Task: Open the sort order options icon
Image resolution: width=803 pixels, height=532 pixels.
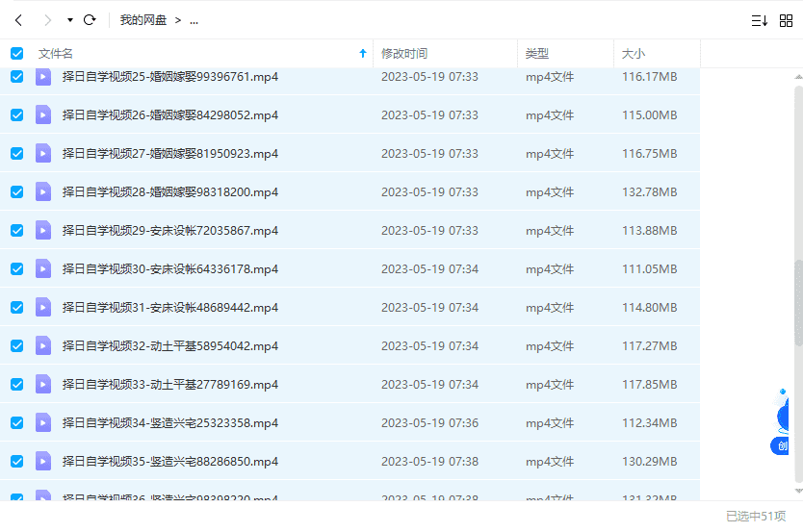Action: pos(759,20)
